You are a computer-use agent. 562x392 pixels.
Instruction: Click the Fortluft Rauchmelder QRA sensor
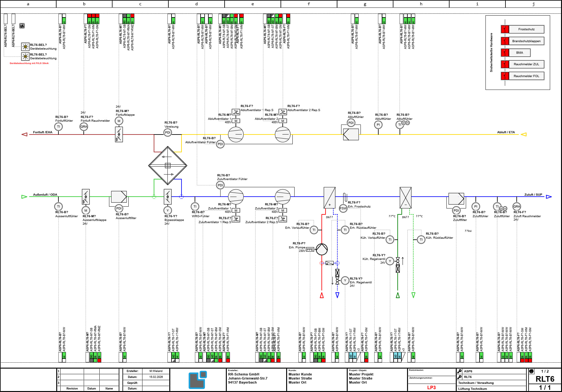[84, 126]
